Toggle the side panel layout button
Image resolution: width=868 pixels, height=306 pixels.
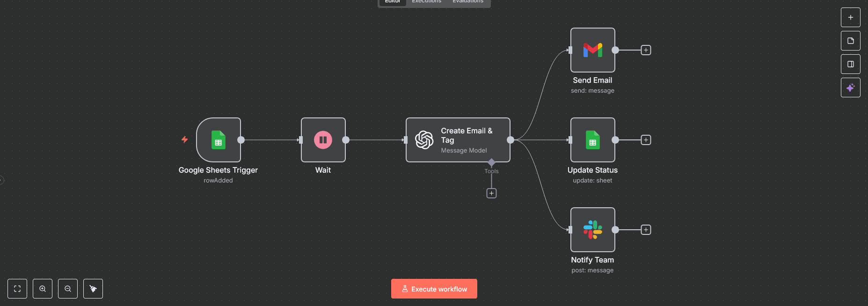(x=850, y=64)
